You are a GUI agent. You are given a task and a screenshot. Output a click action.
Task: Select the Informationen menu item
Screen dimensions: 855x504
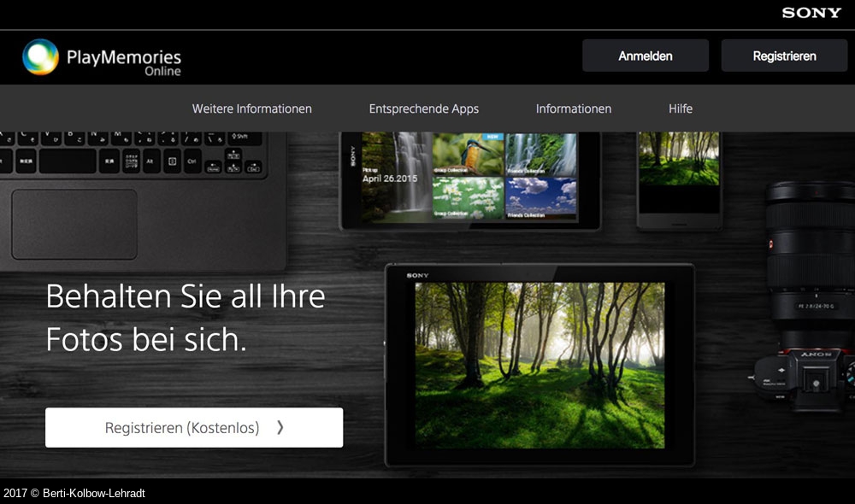(x=574, y=108)
